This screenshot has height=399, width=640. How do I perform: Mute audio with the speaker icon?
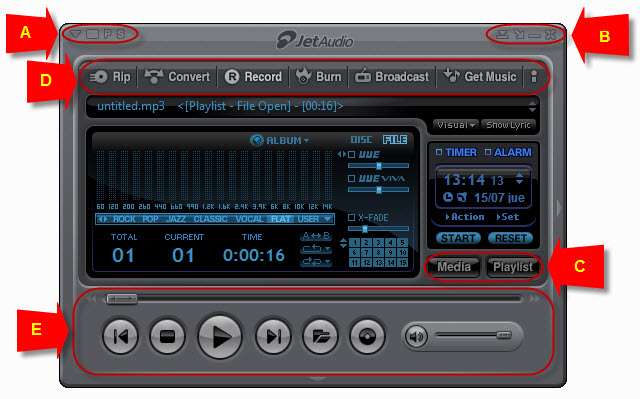click(416, 337)
